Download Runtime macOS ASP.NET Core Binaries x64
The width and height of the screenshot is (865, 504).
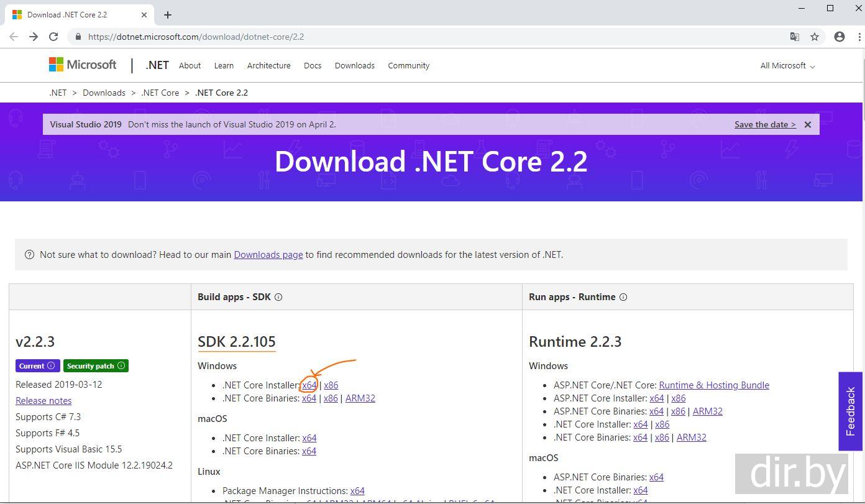pos(656,477)
